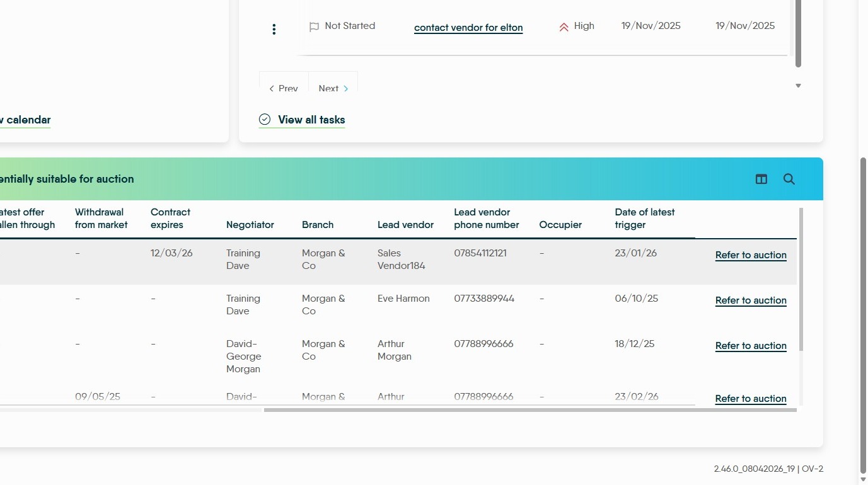Refer Sales Vendor184 property to auction
Image resolution: width=868 pixels, height=485 pixels.
(x=751, y=255)
